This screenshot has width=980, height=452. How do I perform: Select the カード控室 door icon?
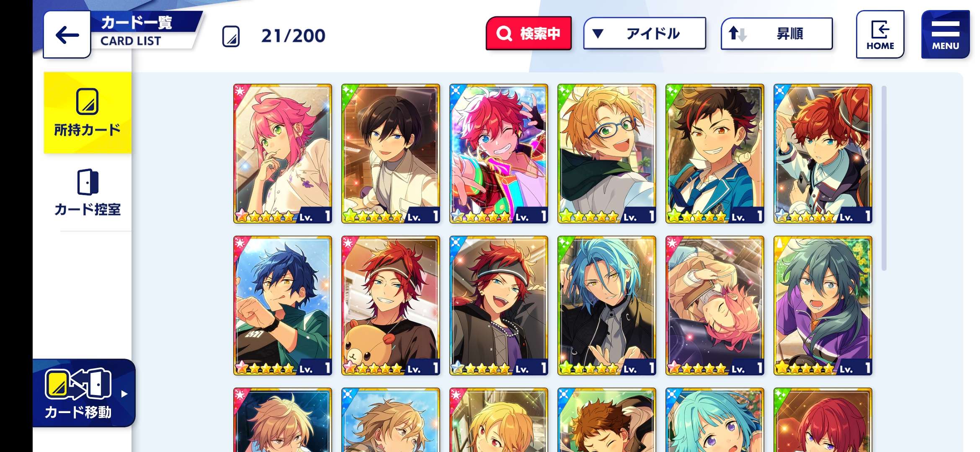pyautogui.click(x=88, y=182)
